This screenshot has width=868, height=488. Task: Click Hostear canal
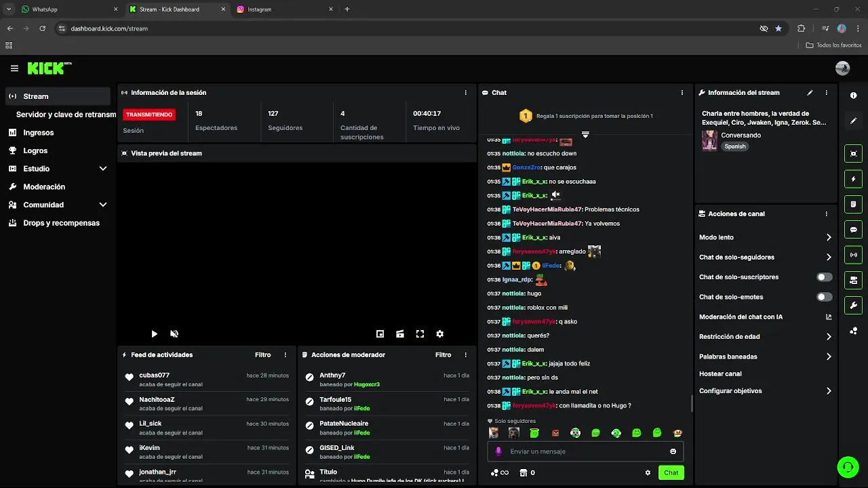click(x=720, y=374)
